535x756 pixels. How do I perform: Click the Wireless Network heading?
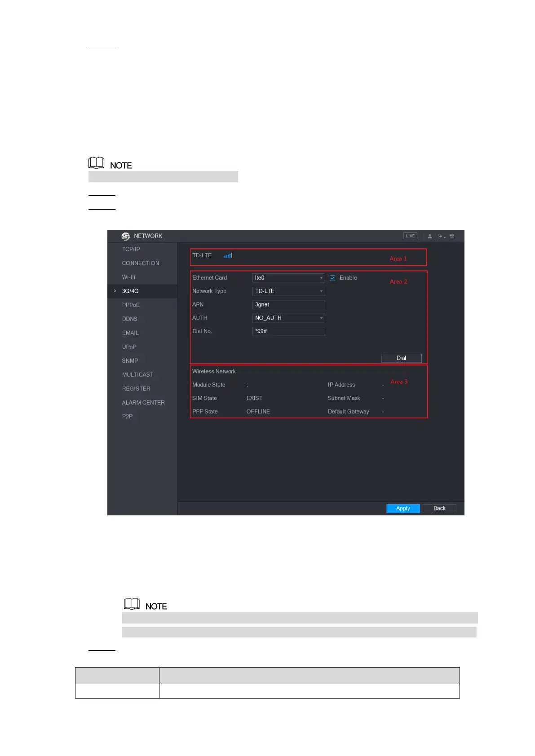[x=214, y=371]
